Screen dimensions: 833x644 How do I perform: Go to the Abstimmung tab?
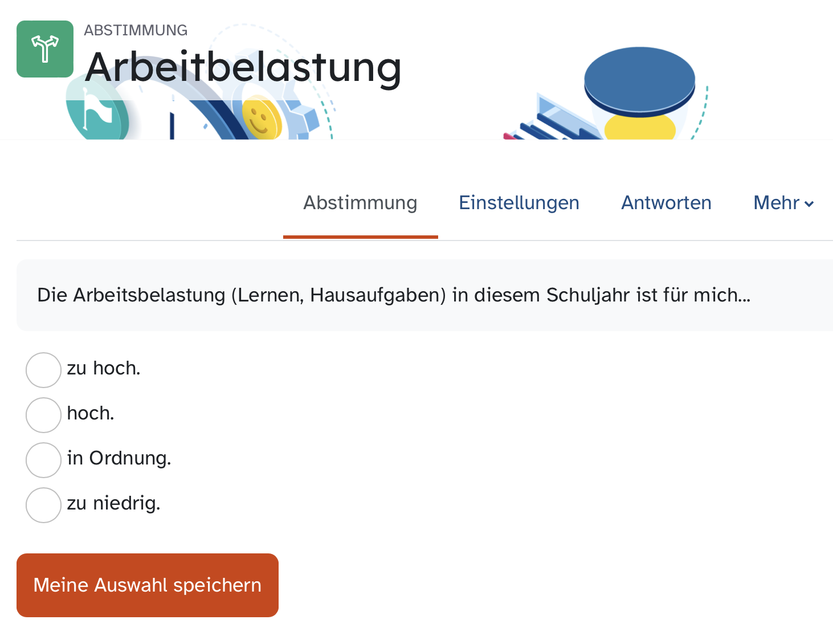(360, 203)
